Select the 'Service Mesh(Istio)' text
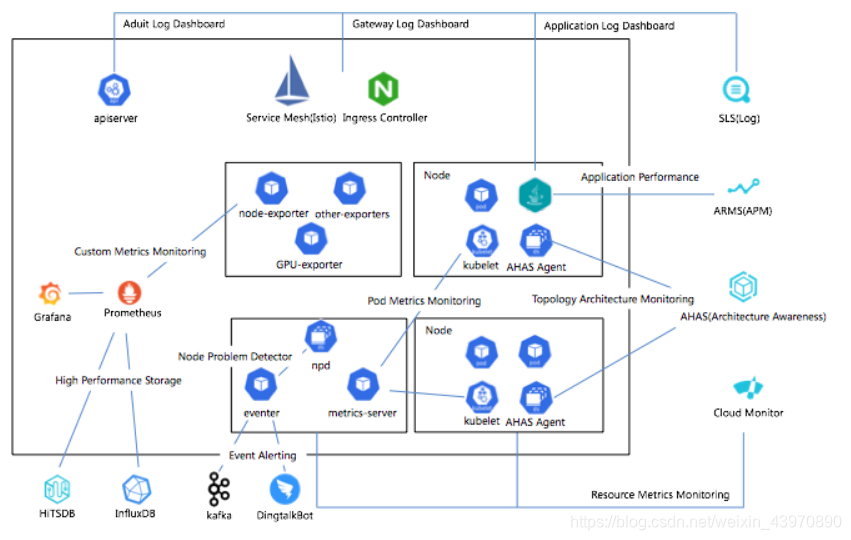This screenshot has width=851, height=540. [291, 118]
